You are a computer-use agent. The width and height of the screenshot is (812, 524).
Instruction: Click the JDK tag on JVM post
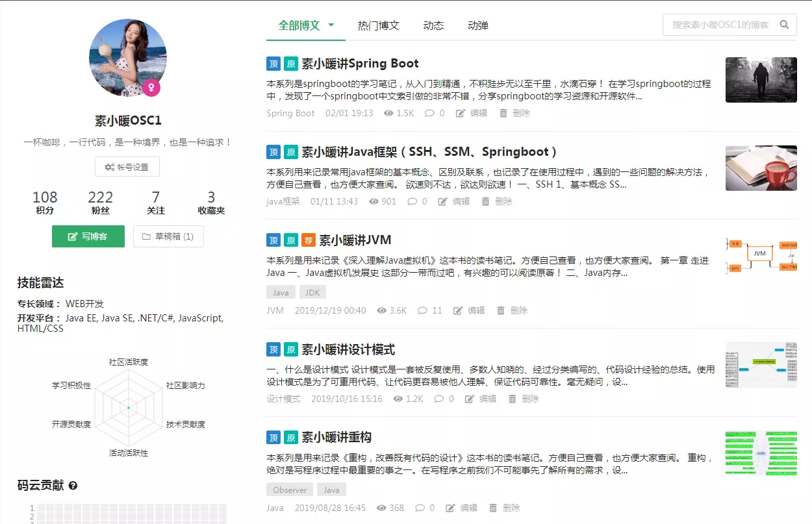(312, 292)
